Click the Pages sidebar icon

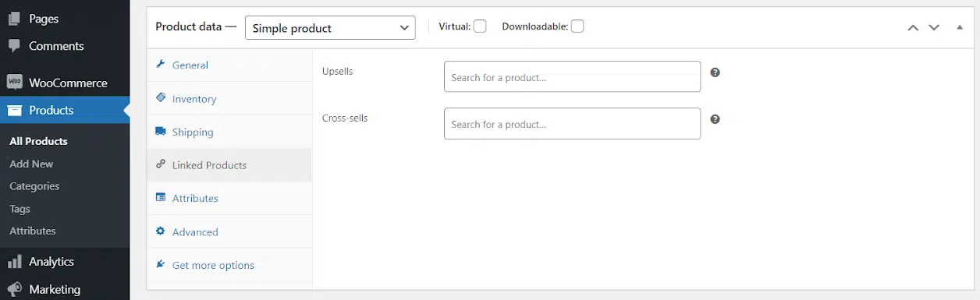click(x=14, y=19)
